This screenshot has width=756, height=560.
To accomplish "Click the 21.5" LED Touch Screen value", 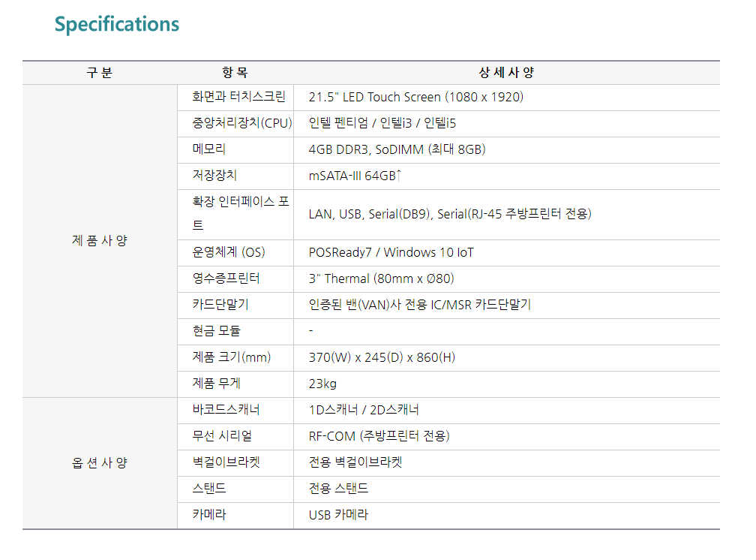I will [415, 97].
